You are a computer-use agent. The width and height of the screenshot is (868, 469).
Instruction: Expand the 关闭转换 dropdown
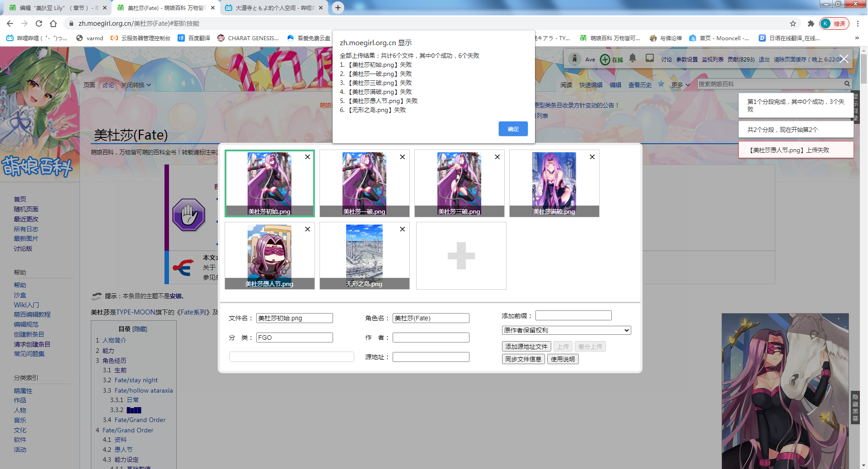coord(136,85)
